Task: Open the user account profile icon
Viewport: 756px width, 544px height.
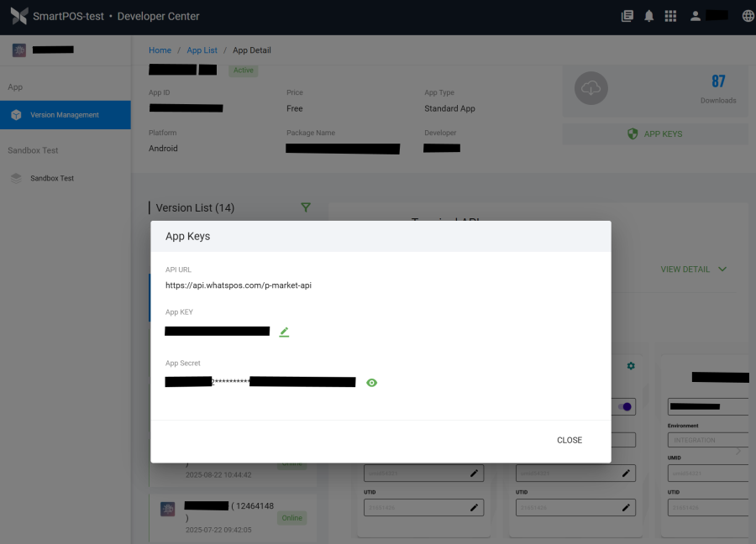Action: tap(696, 16)
